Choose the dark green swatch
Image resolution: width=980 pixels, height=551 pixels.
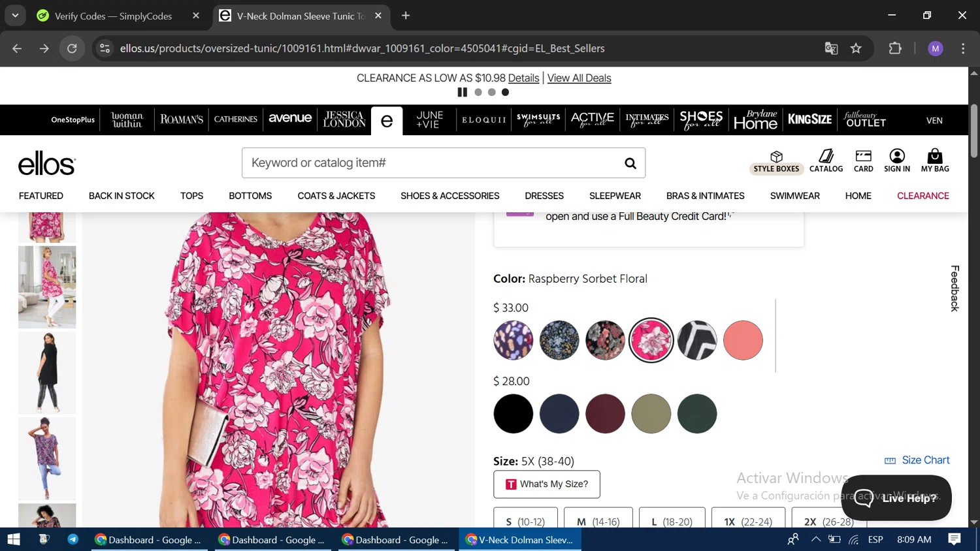tap(697, 414)
